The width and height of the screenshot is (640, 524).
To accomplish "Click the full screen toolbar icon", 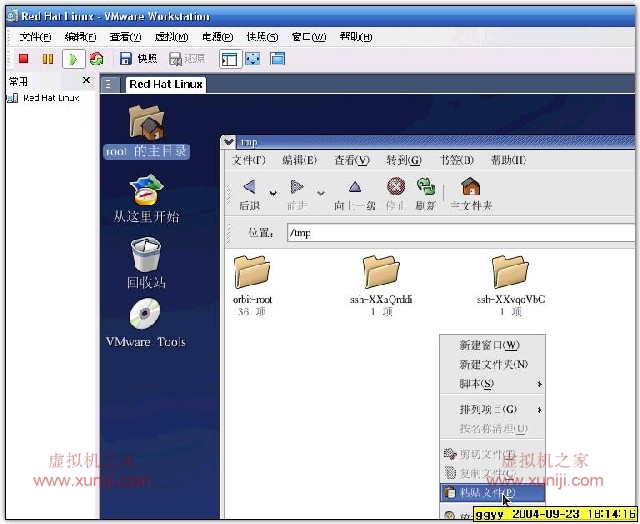I will click(253, 59).
